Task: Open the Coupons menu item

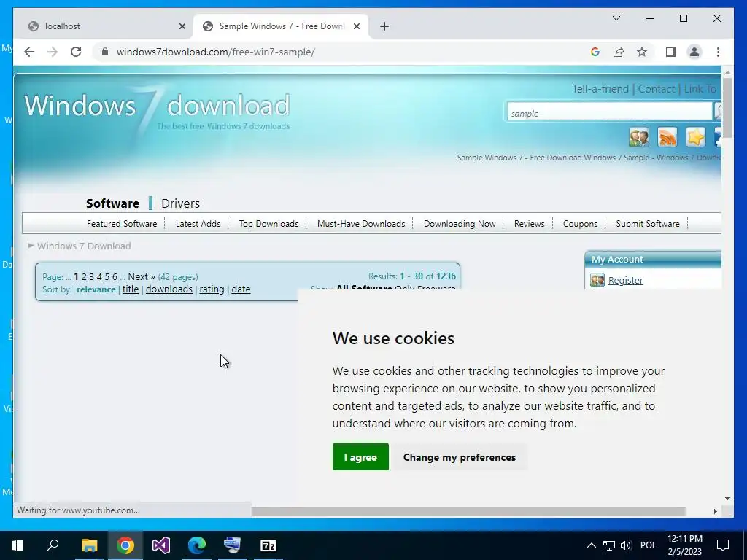Action: (x=580, y=223)
